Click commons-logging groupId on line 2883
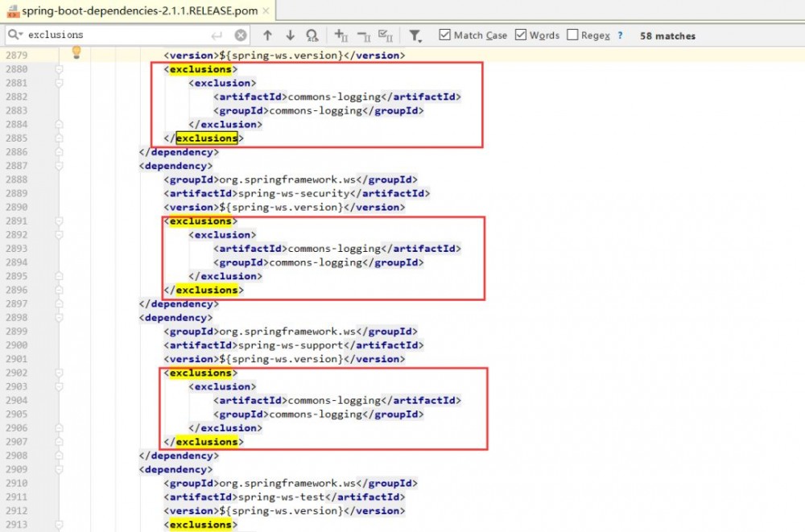 pyautogui.click(x=316, y=111)
